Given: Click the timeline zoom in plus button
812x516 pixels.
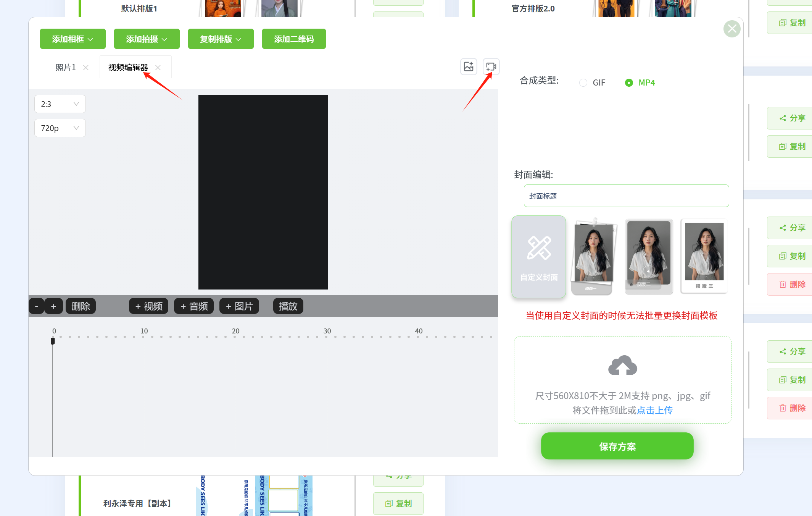Looking at the screenshot, I should tap(54, 306).
